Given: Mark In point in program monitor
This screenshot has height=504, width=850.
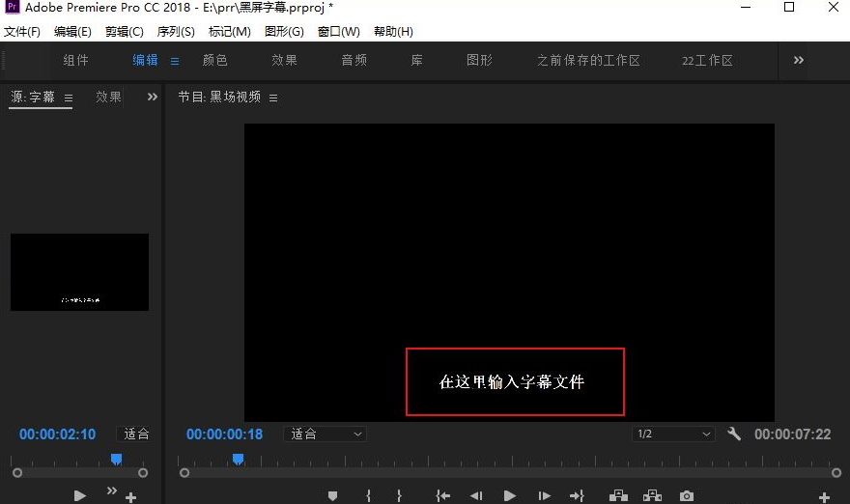Looking at the screenshot, I should pyautogui.click(x=369, y=496).
